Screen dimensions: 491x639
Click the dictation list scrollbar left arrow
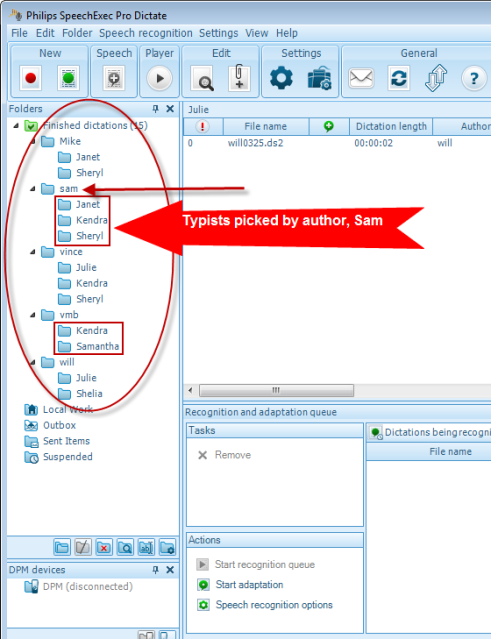(x=190, y=390)
